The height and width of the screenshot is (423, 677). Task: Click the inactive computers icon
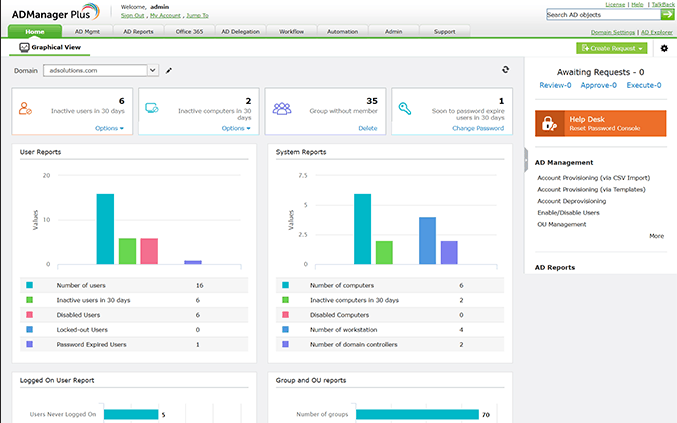tap(152, 108)
